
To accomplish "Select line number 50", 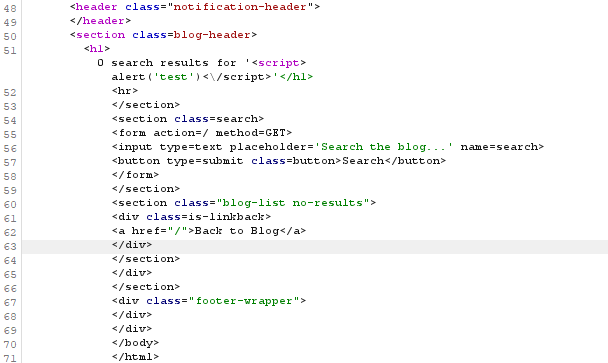I will coord(10,36).
